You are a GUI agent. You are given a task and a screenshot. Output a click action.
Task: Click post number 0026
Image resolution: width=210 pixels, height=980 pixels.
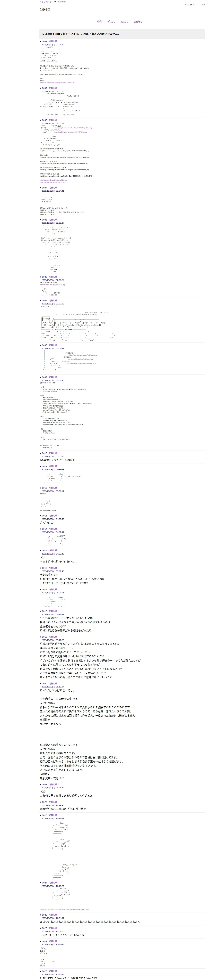tap(45, 928)
